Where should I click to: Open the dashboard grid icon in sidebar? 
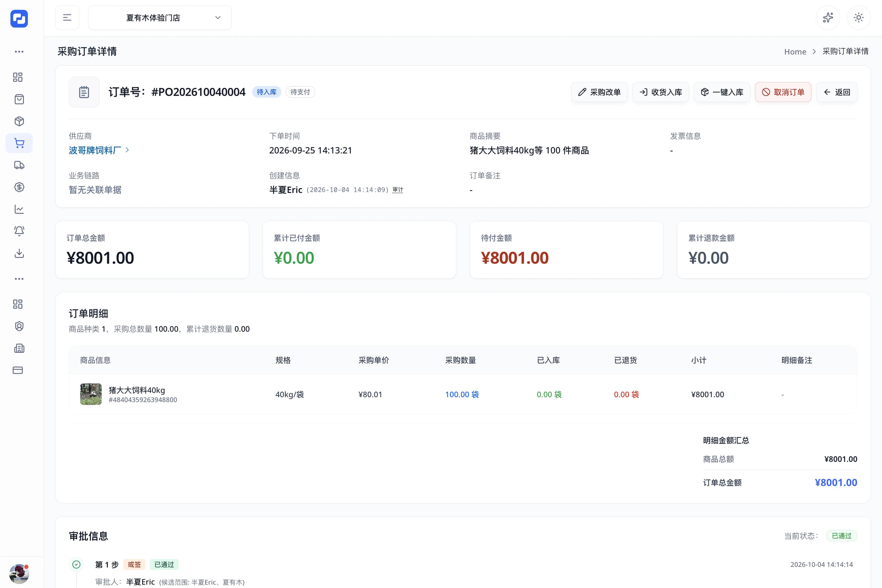coord(18,77)
